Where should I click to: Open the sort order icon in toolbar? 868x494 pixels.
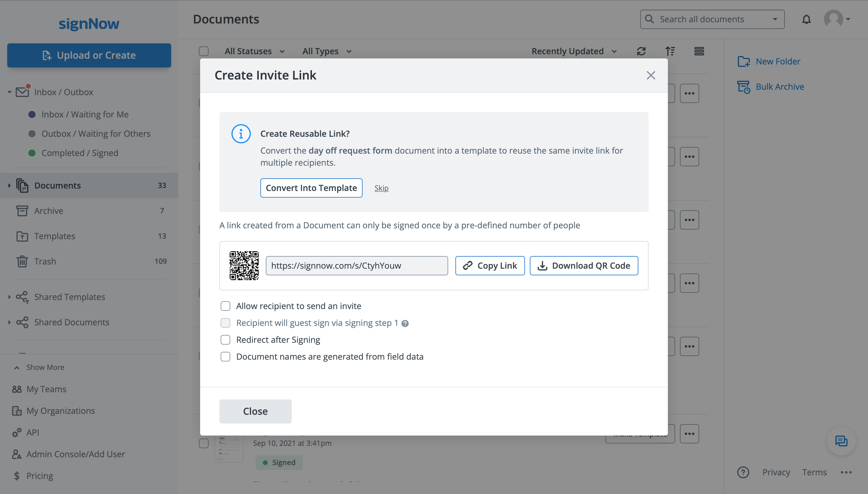tap(670, 51)
